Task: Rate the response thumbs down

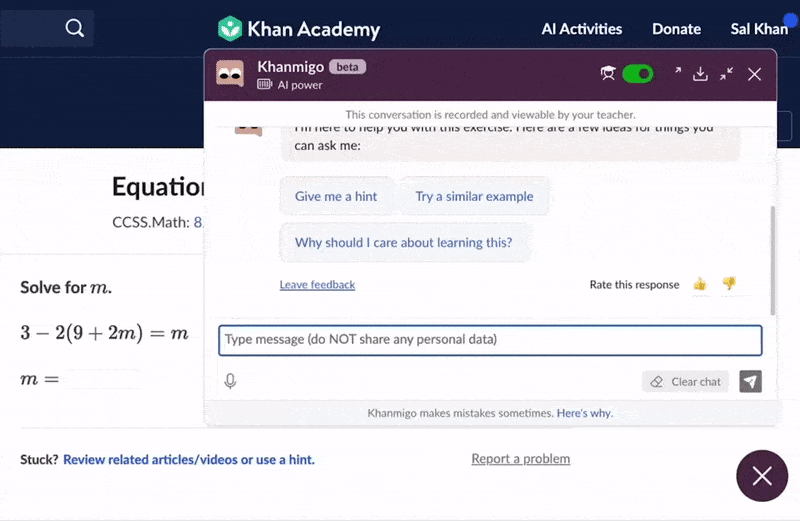Action: [729, 283]
